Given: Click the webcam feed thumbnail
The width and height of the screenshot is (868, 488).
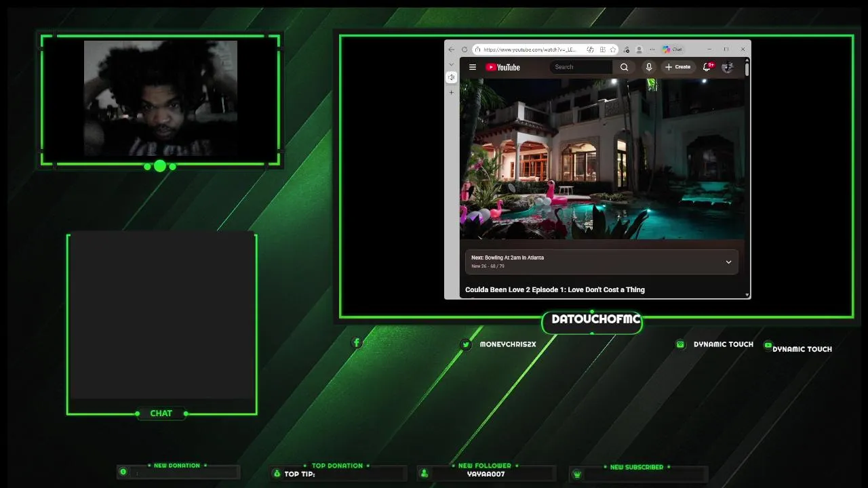Looking at the screenshot, I should tap(161, 98).
